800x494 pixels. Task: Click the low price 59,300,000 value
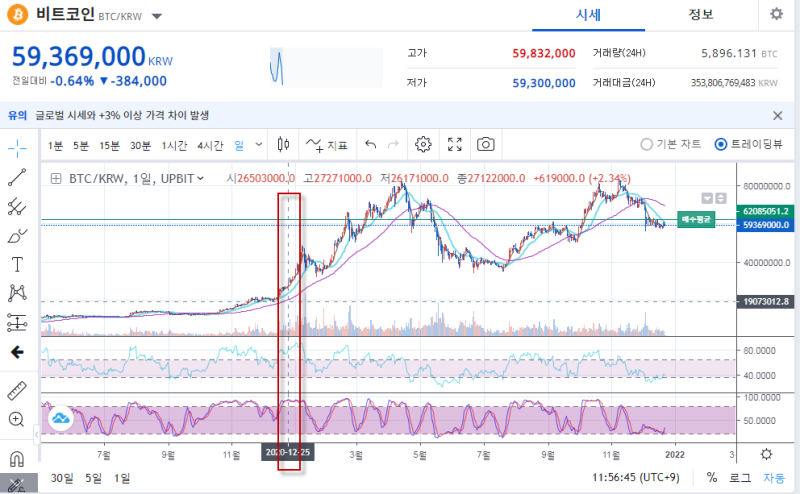point(543,83)
